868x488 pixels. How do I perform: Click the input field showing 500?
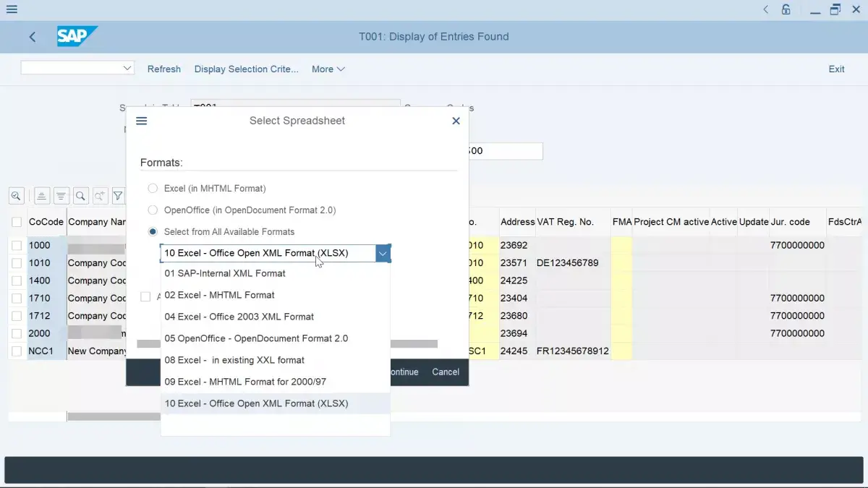tap(506, 151)
